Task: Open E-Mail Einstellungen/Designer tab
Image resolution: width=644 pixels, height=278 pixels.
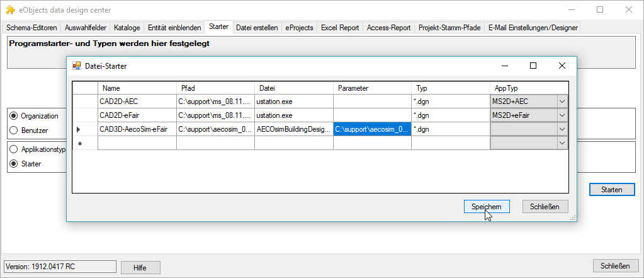Action: pyautogui.click(x=533, y=28)
